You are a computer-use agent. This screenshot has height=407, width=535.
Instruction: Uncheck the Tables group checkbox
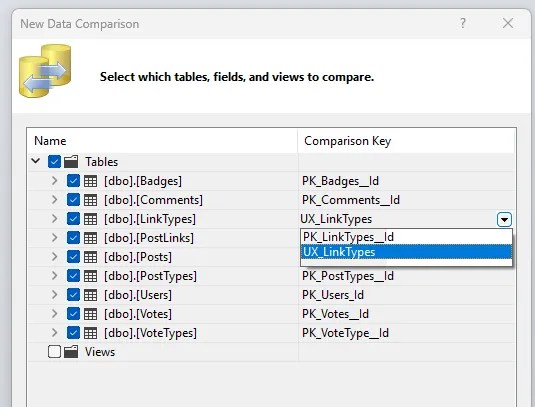tap(55, 162)
